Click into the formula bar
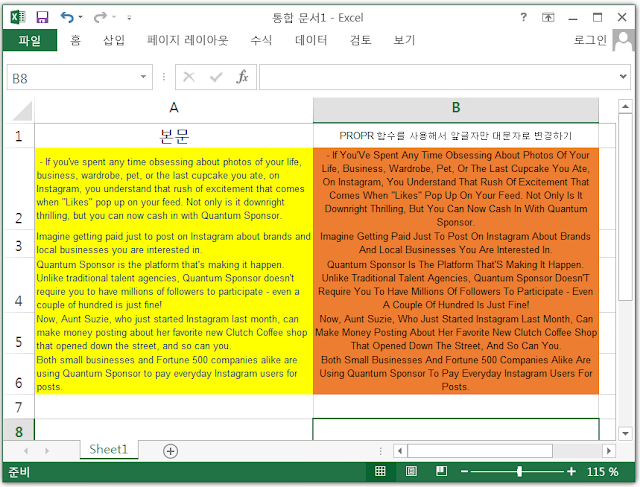This screenshot has height=487, width=640. pos(438,77)
